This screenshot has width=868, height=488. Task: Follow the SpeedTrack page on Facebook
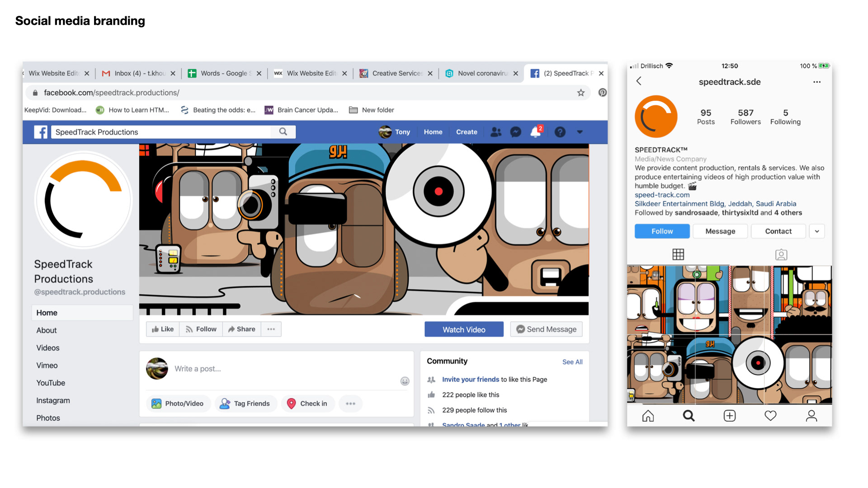(201, 329)
